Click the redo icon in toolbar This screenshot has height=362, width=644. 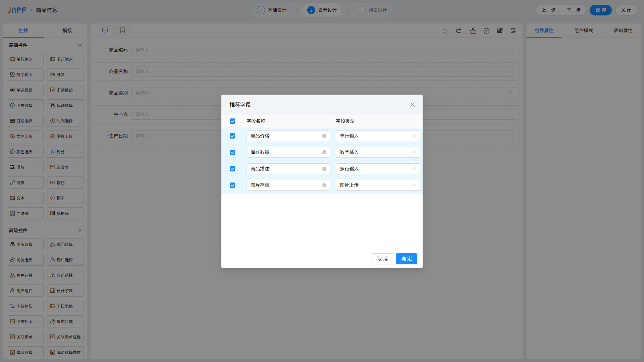pos(459,31)
